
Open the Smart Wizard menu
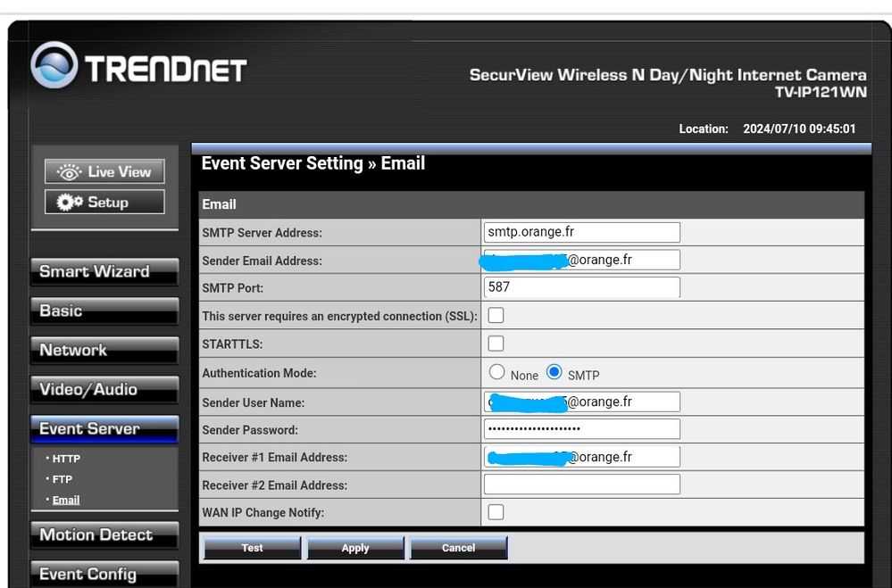point(104,272)
